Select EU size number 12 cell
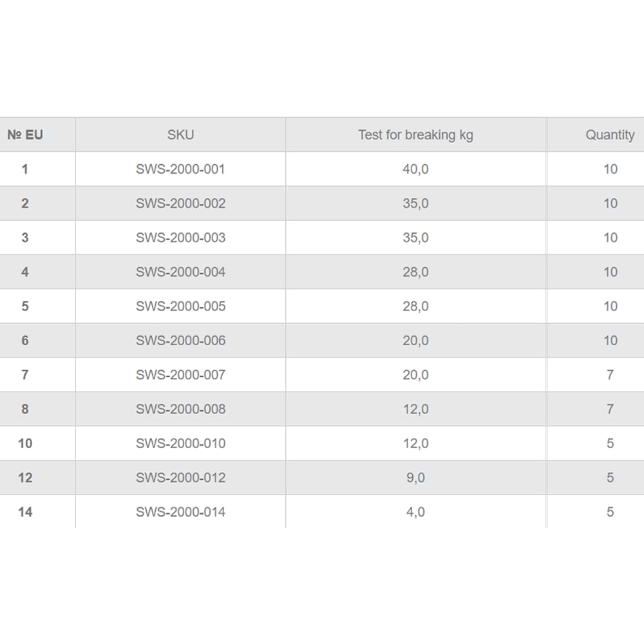This screenshot has width=644, height=644. pyautogui.click(x=25, y=478)
